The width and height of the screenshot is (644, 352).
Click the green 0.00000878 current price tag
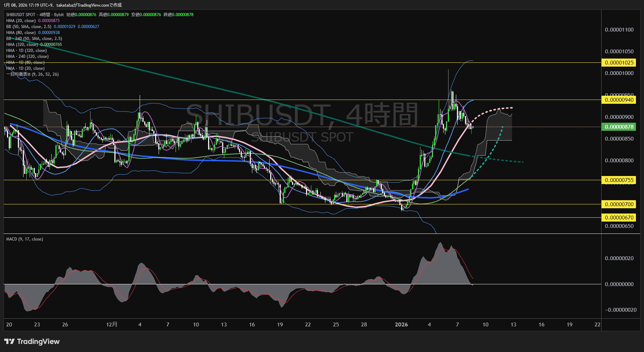[x=619, y=127]
